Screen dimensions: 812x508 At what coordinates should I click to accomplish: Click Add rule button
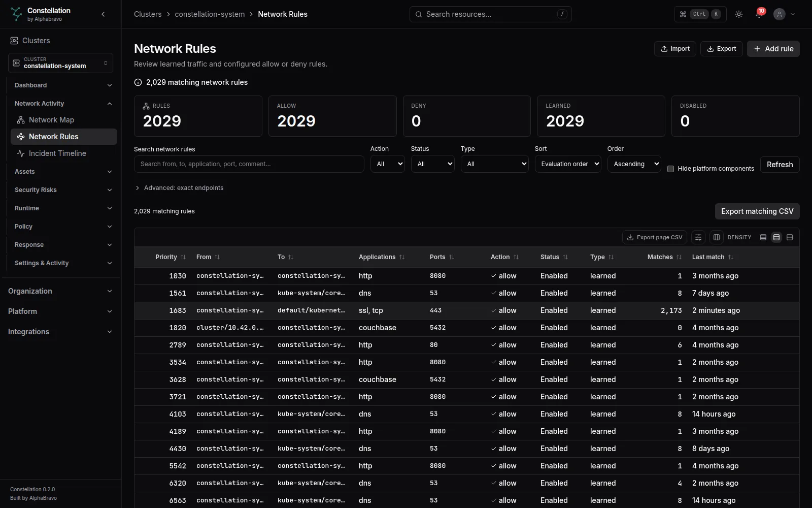pyautogui.click(x=773, y=49)
